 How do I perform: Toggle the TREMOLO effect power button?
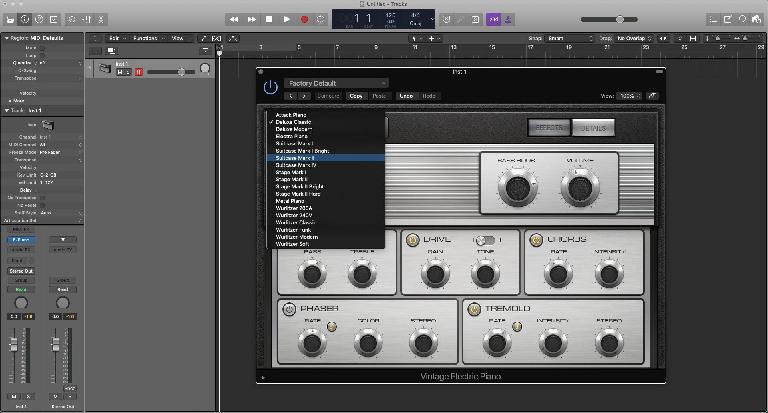point(474,309)
